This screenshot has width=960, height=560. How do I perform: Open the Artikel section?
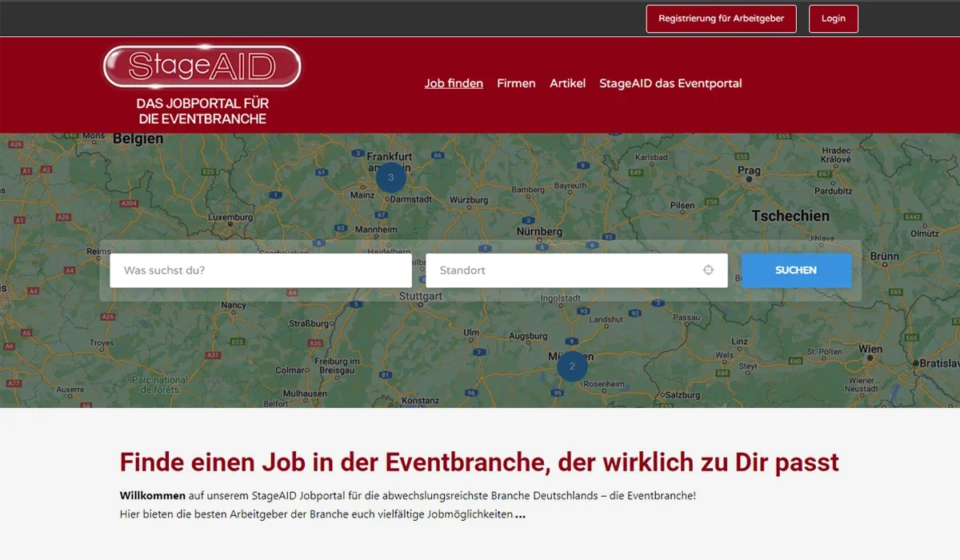(567, 83)
